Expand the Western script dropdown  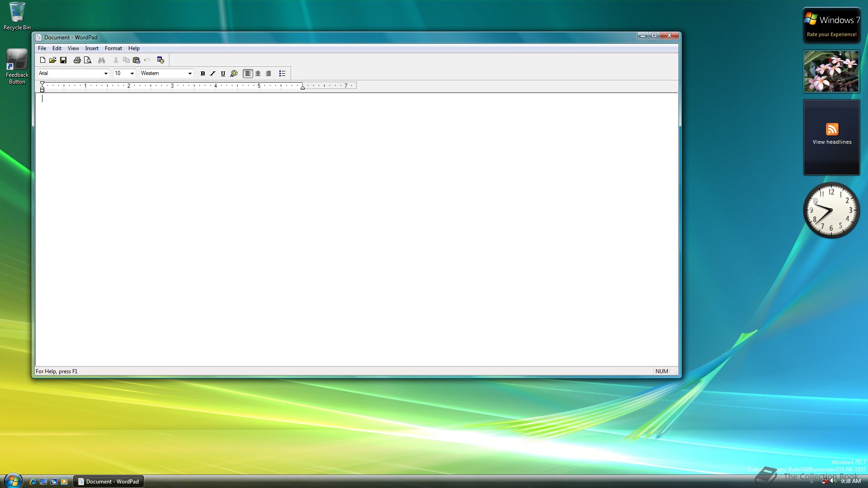(x=190, y=73)
